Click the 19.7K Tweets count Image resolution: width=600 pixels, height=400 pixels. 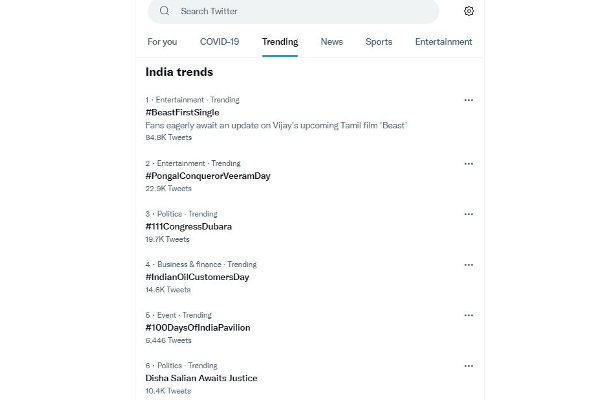coord(167,239)
